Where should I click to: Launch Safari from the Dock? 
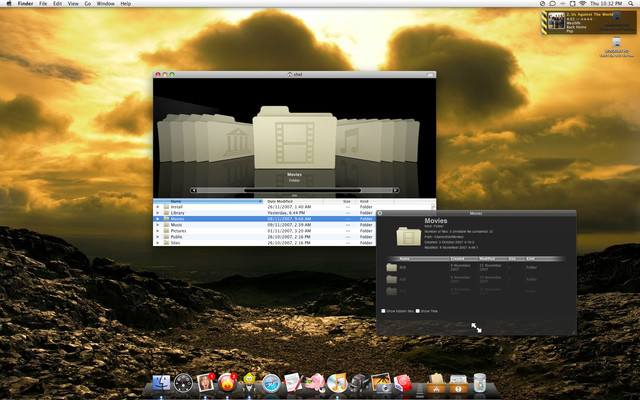[x=270, y=382]
